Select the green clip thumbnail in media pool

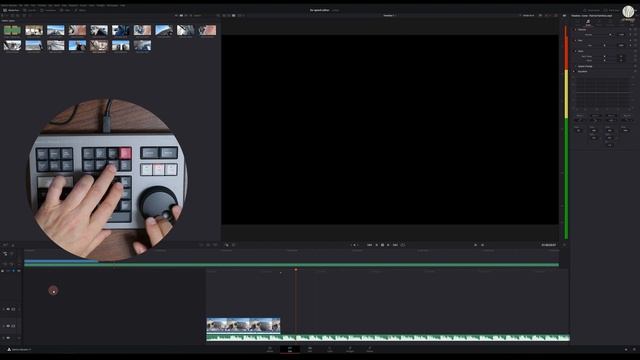(x=12, y=30)
